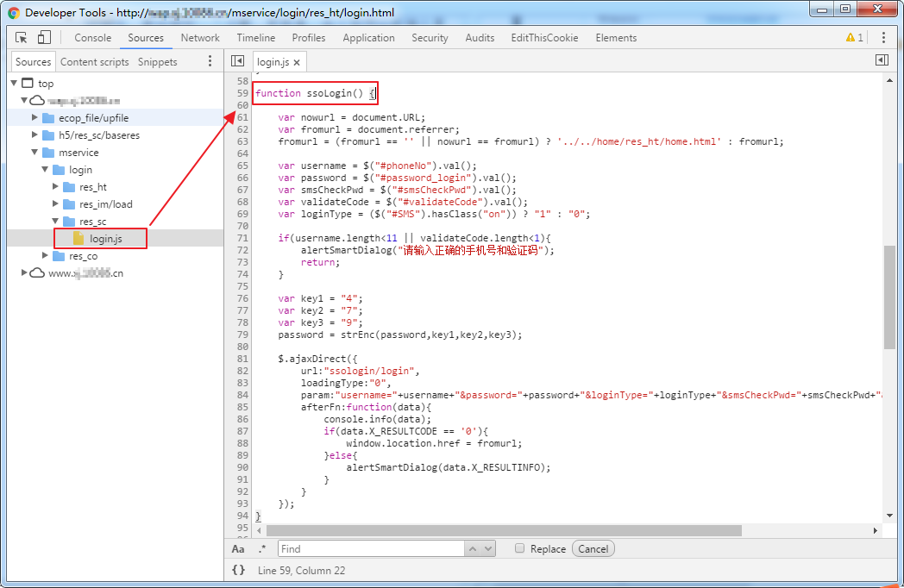The width and height of the screenshot is (904, 588).
Task: Switch to the Console tab
Action: (x=93, y=37)
